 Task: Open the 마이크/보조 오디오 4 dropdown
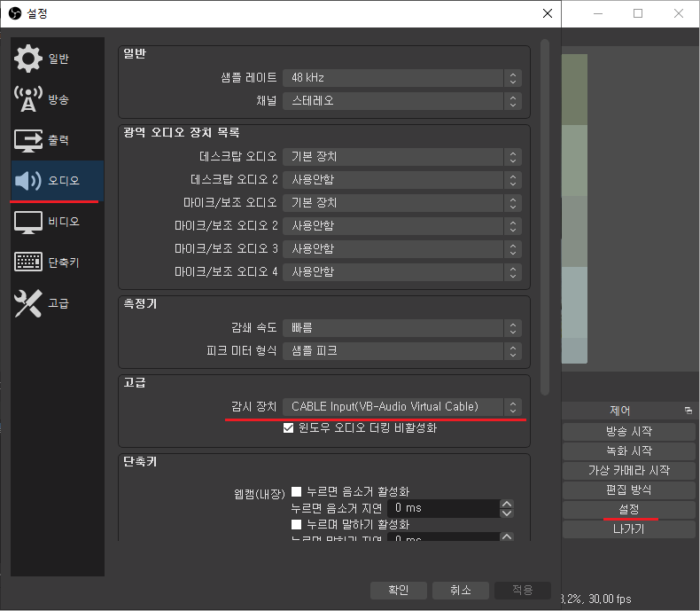(x=402, y=272)
